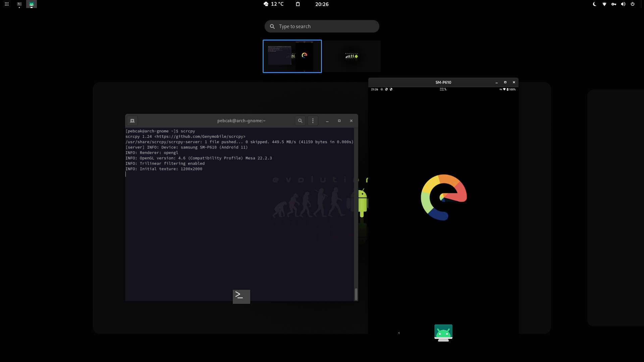
Task: Click the terminal scrollbar handle
Action: click(x=356, y=294)
